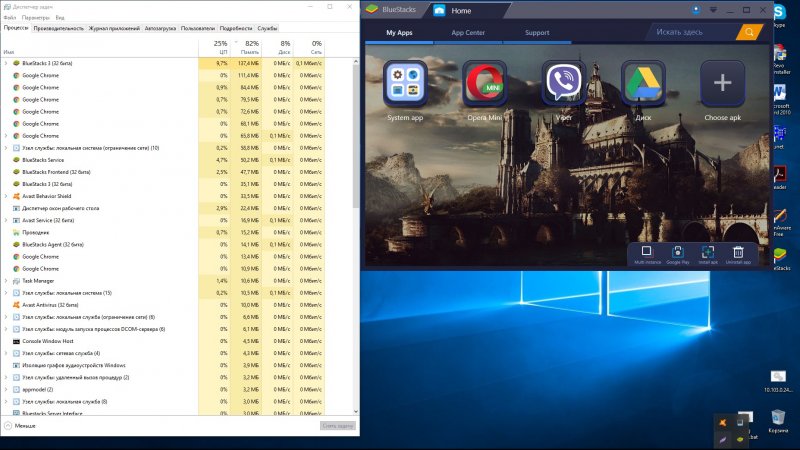Click the orange search magnifier button
This screenshot has height=450, width=800.
[x=749, y=32]
